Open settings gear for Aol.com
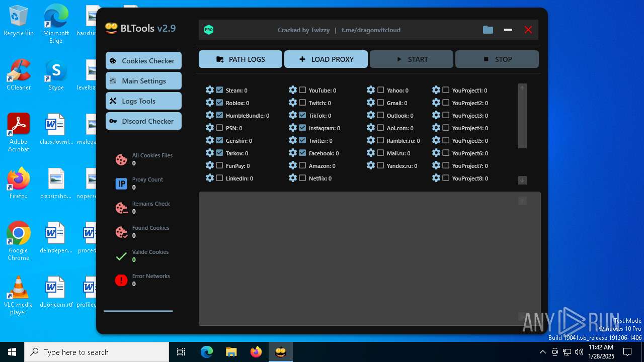 click(x=371, y=128)
